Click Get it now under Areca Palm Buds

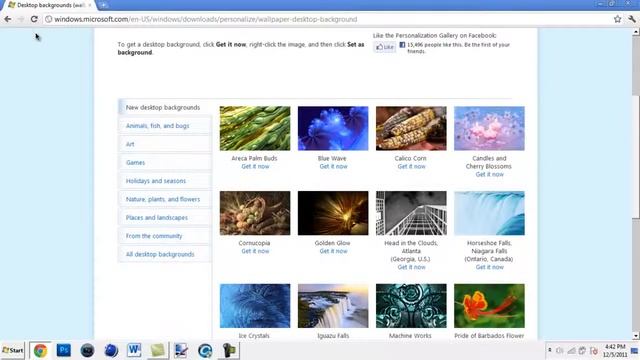255,167
